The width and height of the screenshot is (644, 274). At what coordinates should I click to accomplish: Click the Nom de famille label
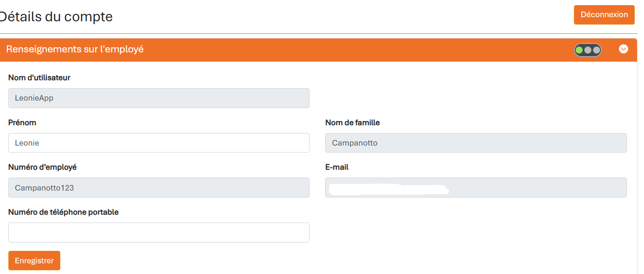point(353,123)
